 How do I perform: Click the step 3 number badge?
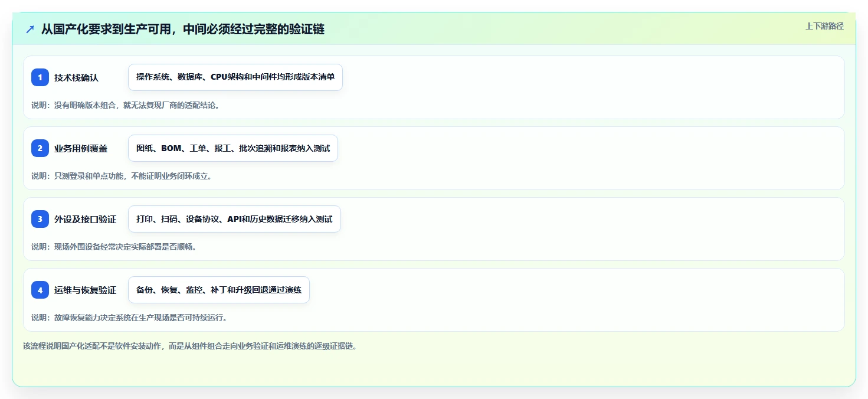[40, 219]
